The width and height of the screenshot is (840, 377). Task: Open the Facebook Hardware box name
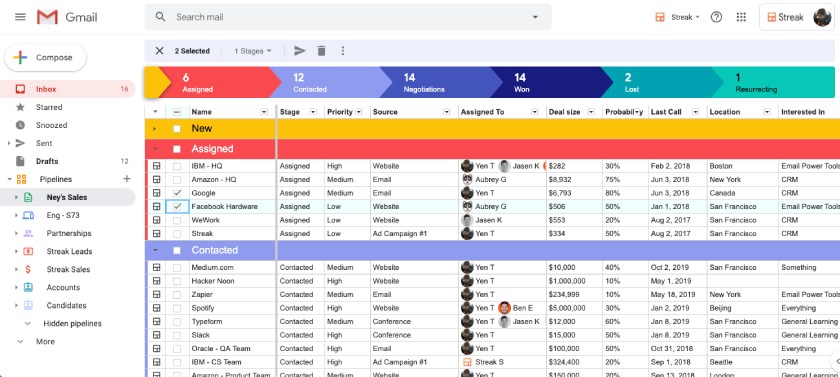pyautogui.click(x=224, y=207)
